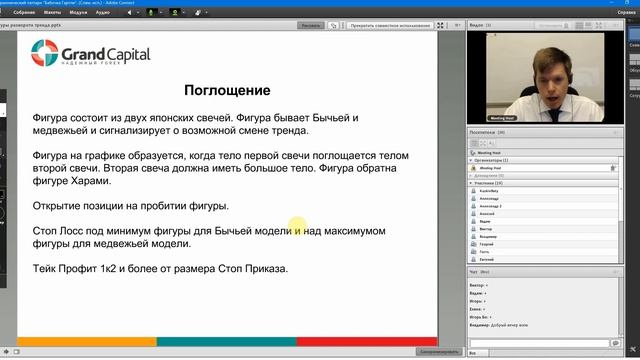This screenshot has width=640, height=360.
Task: Open Chat pod options menu
Action: [615, 272]
